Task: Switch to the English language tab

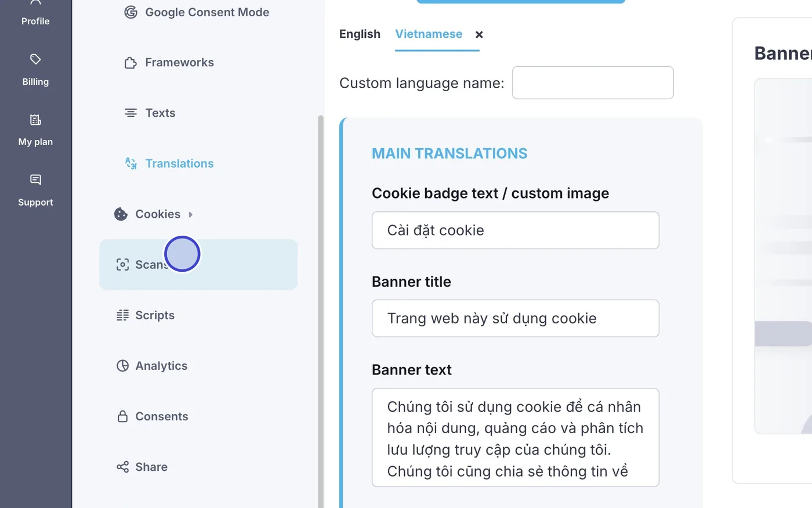Action: 360,34
